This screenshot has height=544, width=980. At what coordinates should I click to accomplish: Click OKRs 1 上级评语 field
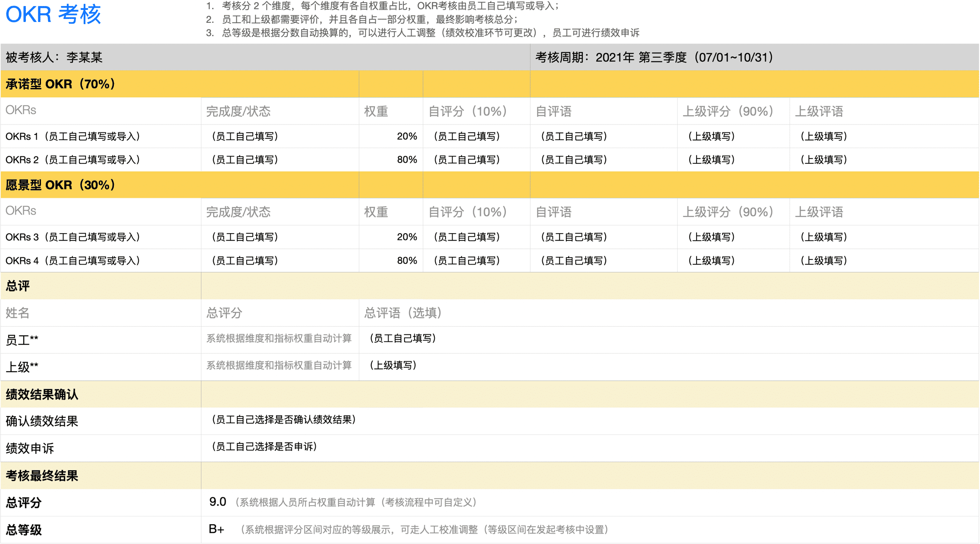click(884, 137)
